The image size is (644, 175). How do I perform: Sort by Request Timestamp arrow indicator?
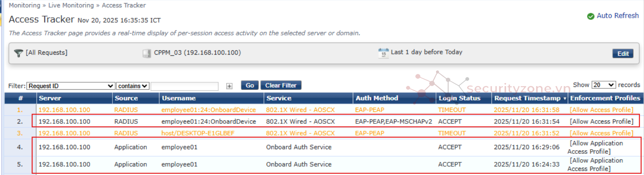(x=565, y=98)
